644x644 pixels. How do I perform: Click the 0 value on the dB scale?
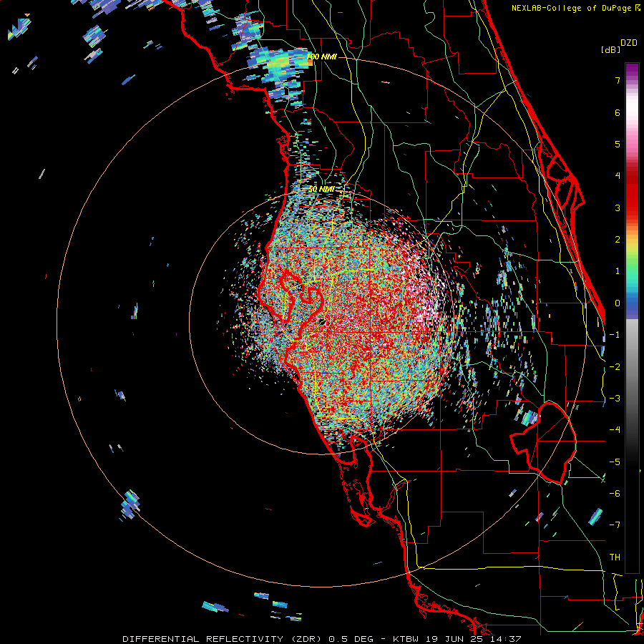618,303
